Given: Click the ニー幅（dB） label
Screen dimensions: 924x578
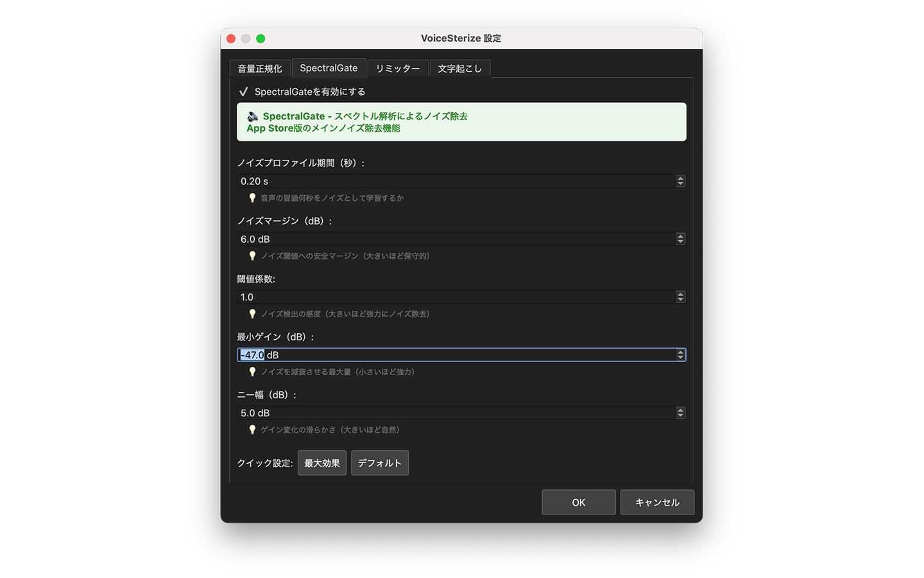Looking at the screenshot, I should (x=267, y=395).
